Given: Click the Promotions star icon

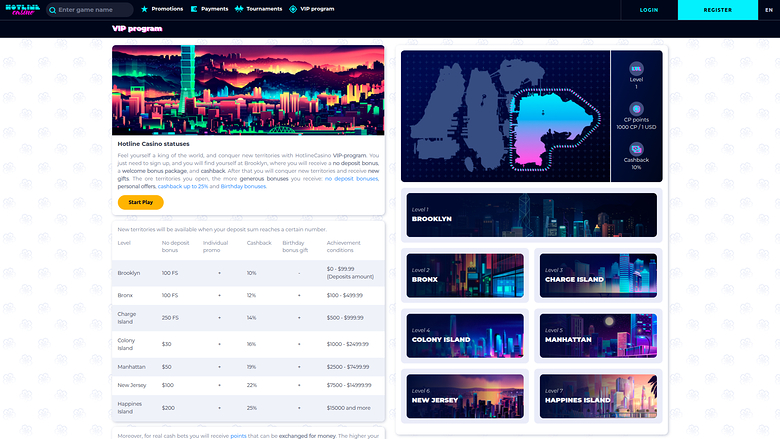Looking at the screenshot, I should (x=145, y=10).
